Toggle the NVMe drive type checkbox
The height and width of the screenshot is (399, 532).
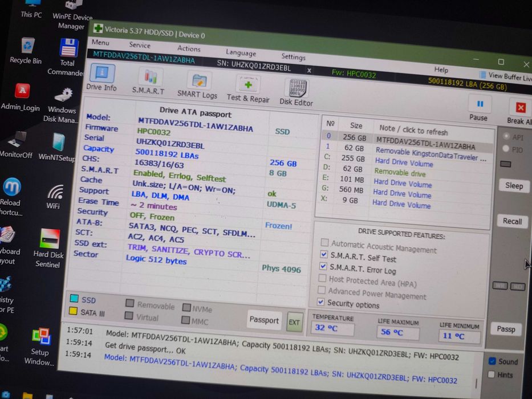tap(186, 307)
